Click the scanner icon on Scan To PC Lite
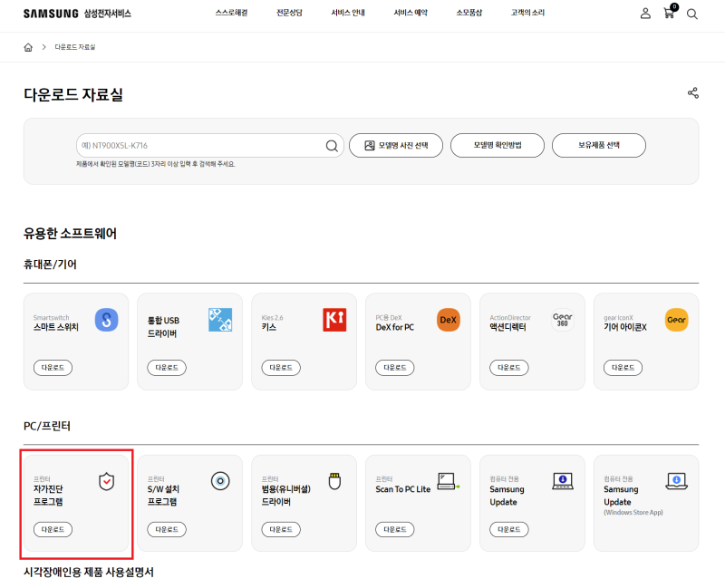Image resolution: width=725 pixels, height=588 pixels. 447,481
